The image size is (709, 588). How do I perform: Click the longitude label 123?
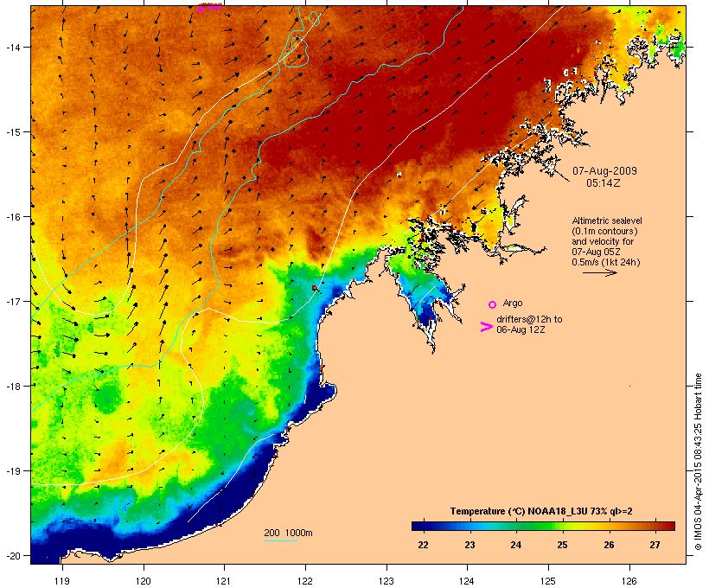point(386,581)
